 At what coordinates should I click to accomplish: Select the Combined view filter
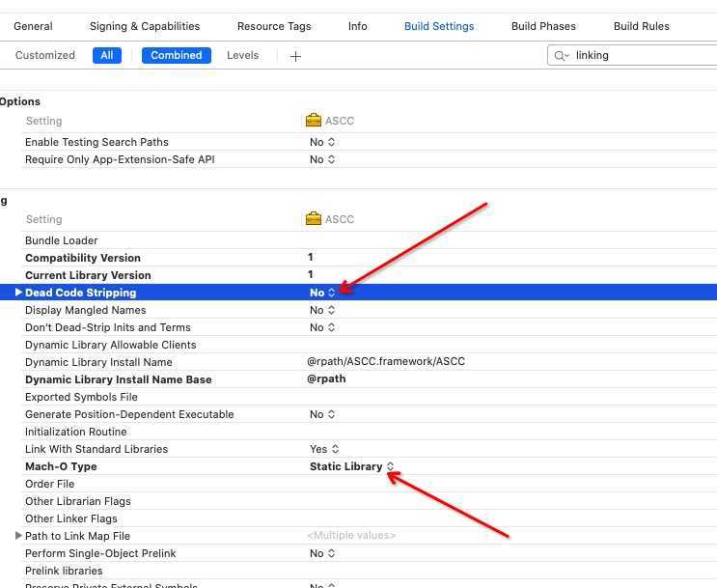pyautogui.click(x=176, y=55)
